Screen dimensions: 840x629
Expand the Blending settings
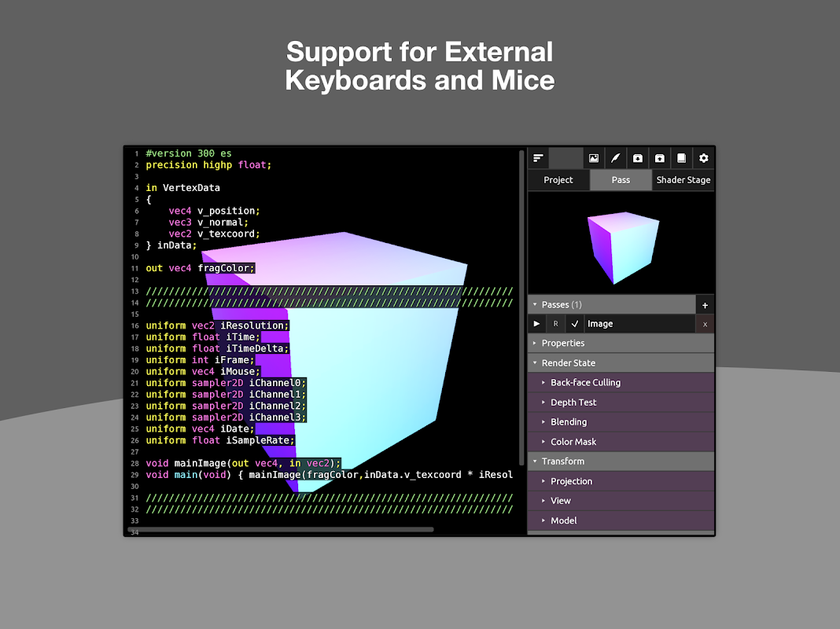[621, 422]
